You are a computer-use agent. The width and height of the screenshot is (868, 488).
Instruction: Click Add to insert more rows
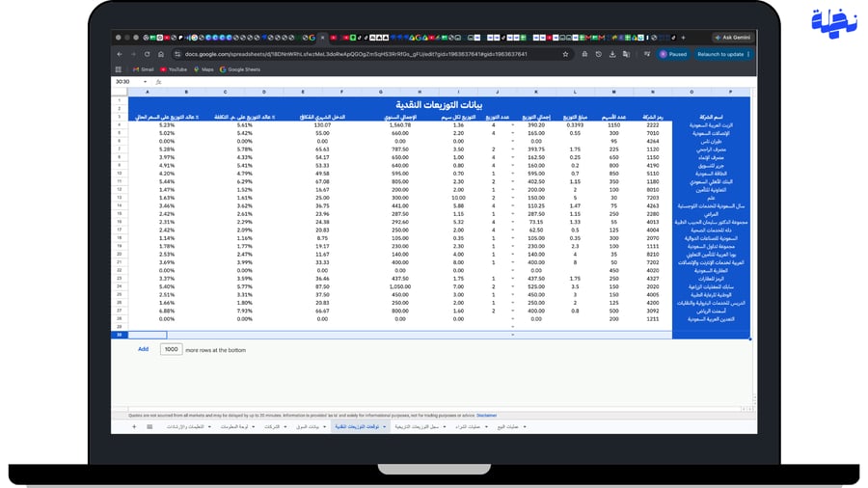(143, 349)
